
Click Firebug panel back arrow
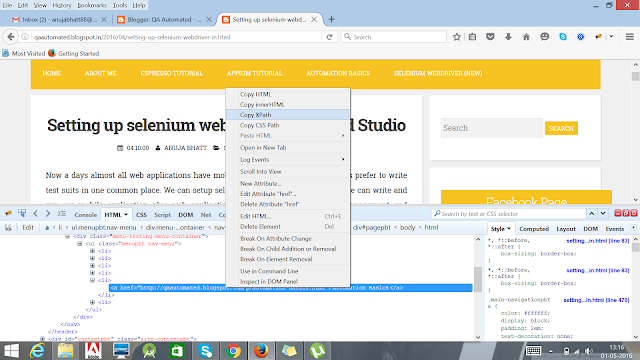click(x=36, y=213)
